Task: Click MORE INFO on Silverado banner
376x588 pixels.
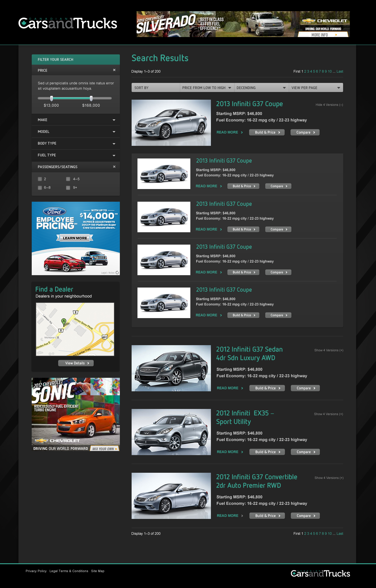Action: point(323,35)
